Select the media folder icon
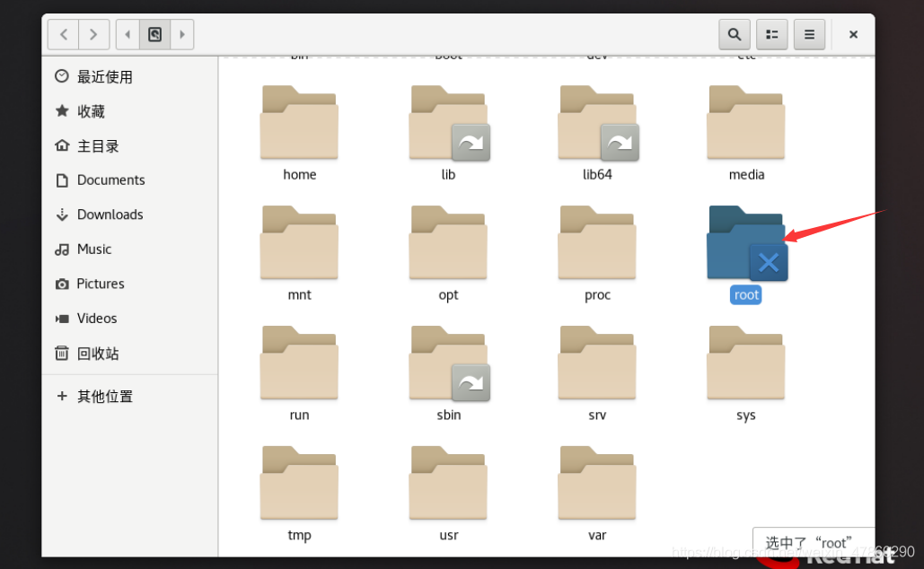This screenshot has width=924, height=569. (746, 122)
